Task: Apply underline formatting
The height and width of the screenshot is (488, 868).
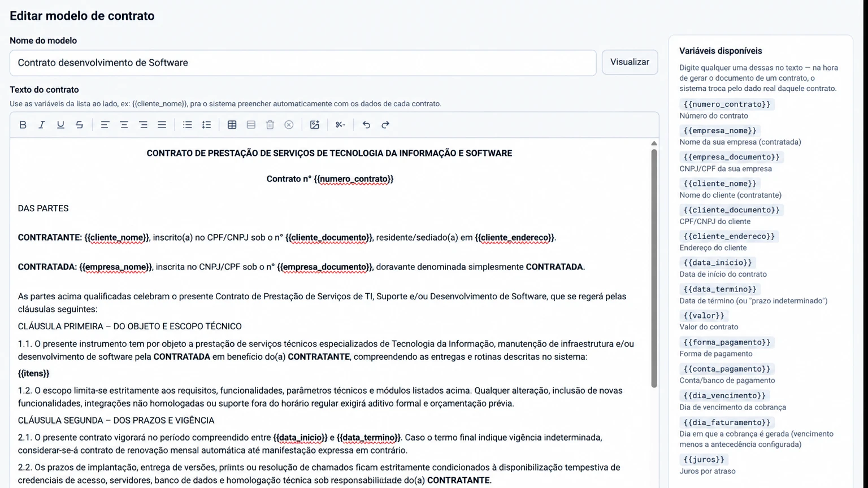Action: tap(60, 125)
